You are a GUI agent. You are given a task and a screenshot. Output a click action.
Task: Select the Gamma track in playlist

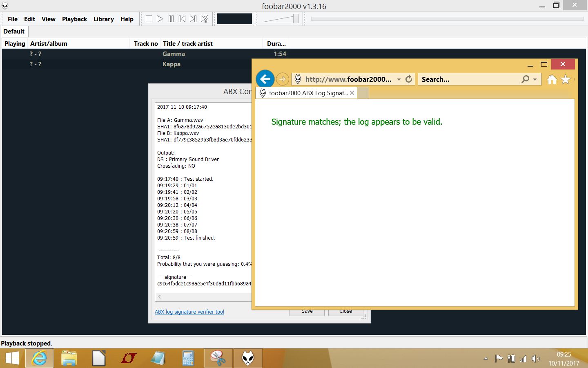(294, 54)
